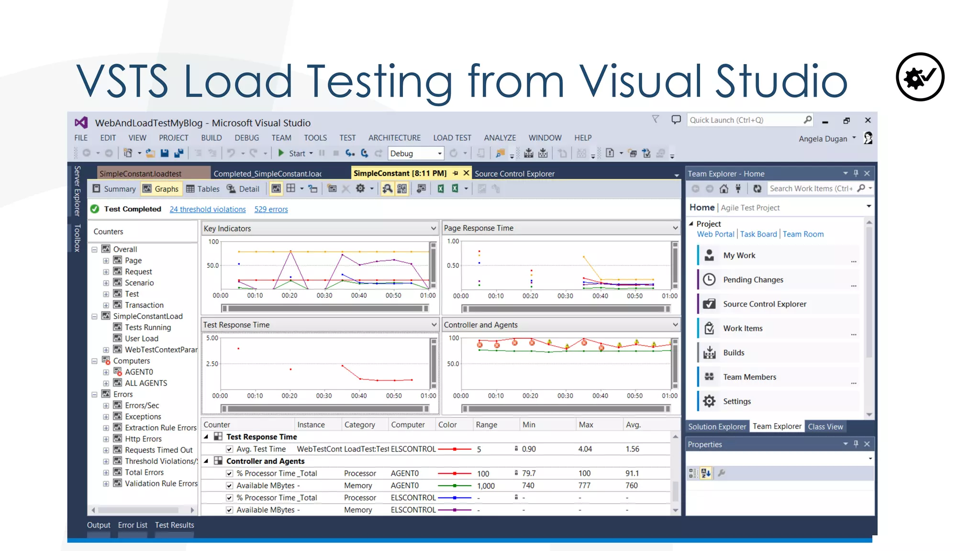Click the graph options gear icon

pos(360,189)
